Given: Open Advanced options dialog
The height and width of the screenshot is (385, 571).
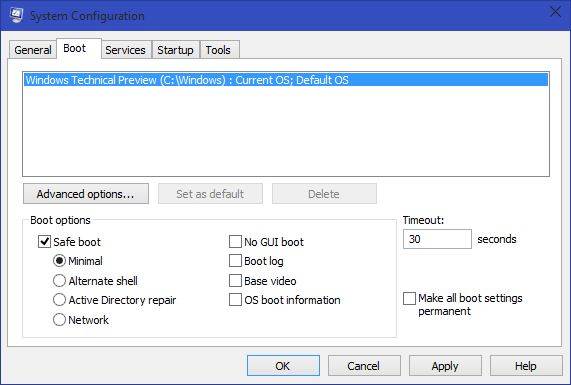Looking at the screenshot, I should click(x=86, y=194).
